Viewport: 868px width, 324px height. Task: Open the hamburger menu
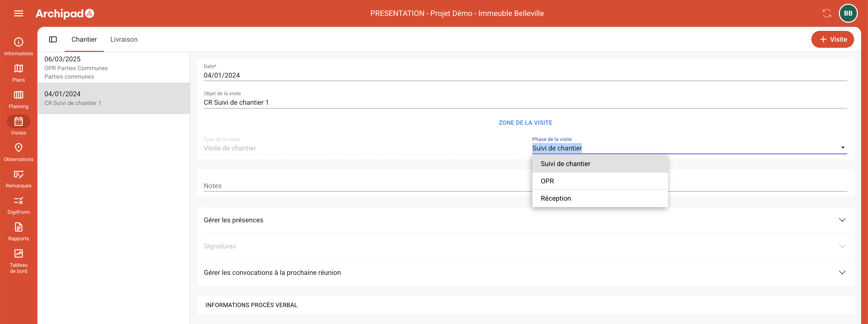[x=19, y=14]
